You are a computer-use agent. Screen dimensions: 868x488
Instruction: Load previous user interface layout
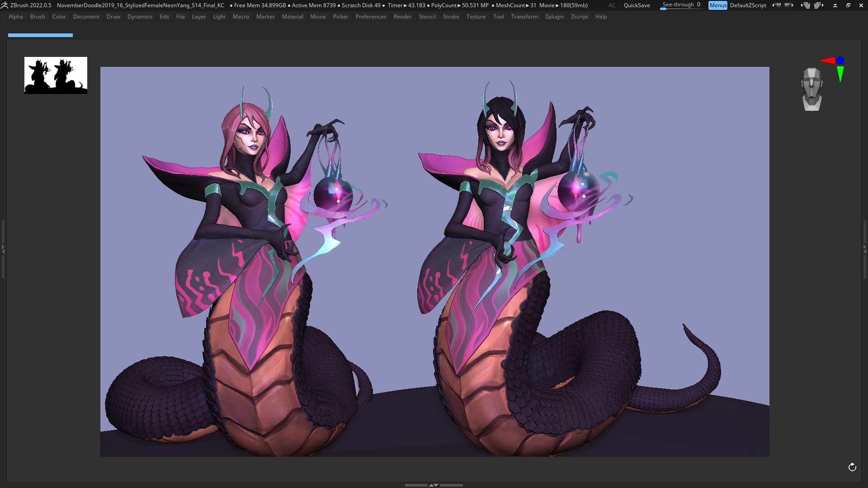coord(806,5)
